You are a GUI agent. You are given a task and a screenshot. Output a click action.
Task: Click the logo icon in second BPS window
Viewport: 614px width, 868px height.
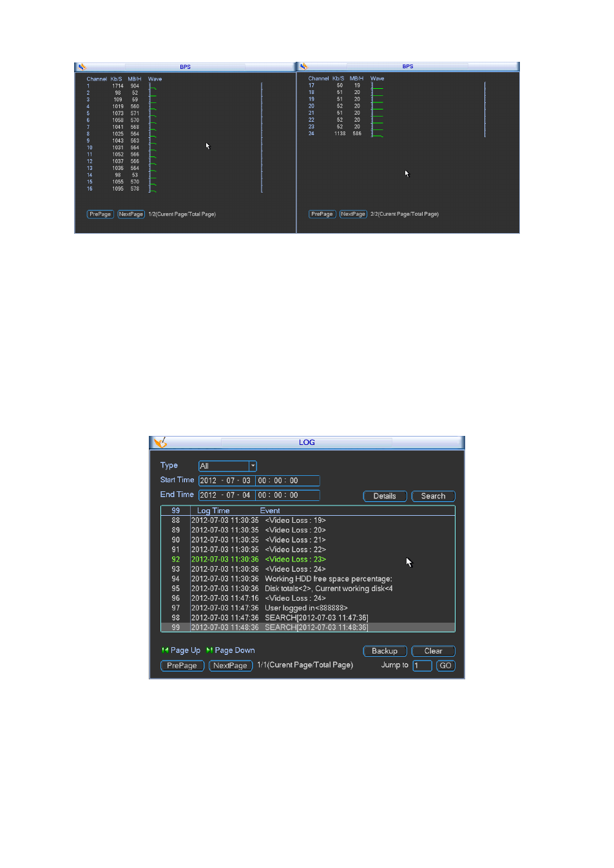pos(303,66)
